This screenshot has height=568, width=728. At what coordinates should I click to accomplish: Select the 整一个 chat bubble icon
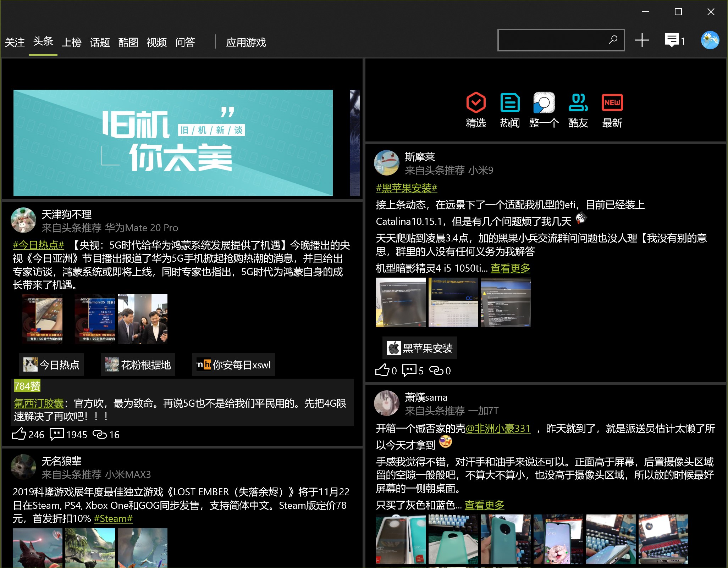(544, 103)
